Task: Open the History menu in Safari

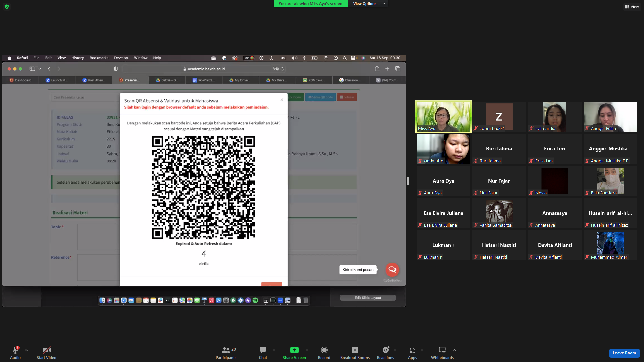Action: coord(77,58)
